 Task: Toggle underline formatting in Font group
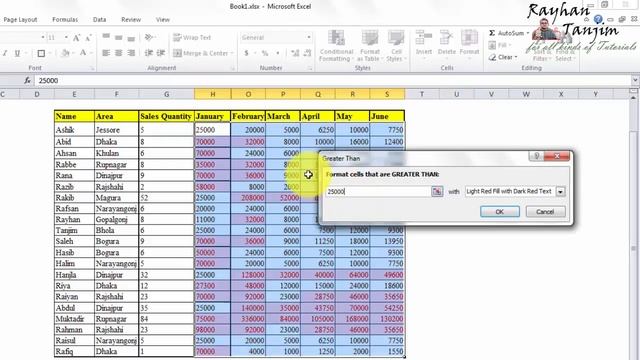pos(17,53)
